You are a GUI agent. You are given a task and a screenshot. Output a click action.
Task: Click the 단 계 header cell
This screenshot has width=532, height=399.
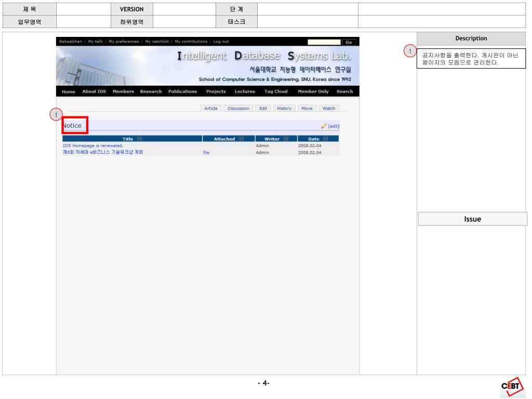[x=236, y=9]
